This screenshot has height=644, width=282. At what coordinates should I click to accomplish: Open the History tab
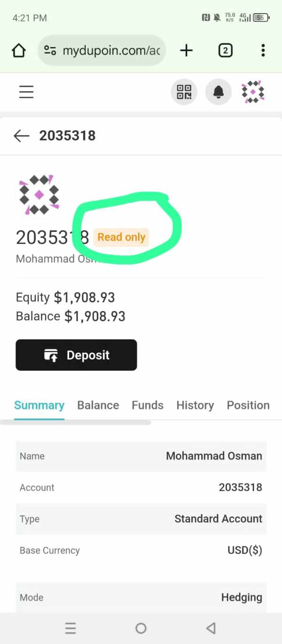point(195,405)
